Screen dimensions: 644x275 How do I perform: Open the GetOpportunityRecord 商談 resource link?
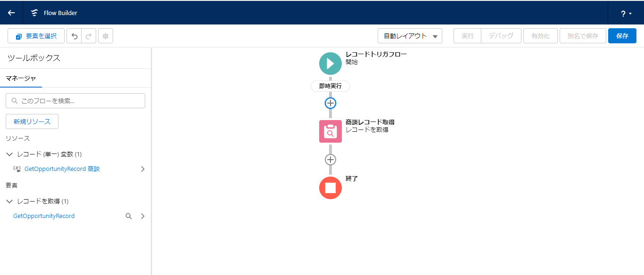click(62, 169)
